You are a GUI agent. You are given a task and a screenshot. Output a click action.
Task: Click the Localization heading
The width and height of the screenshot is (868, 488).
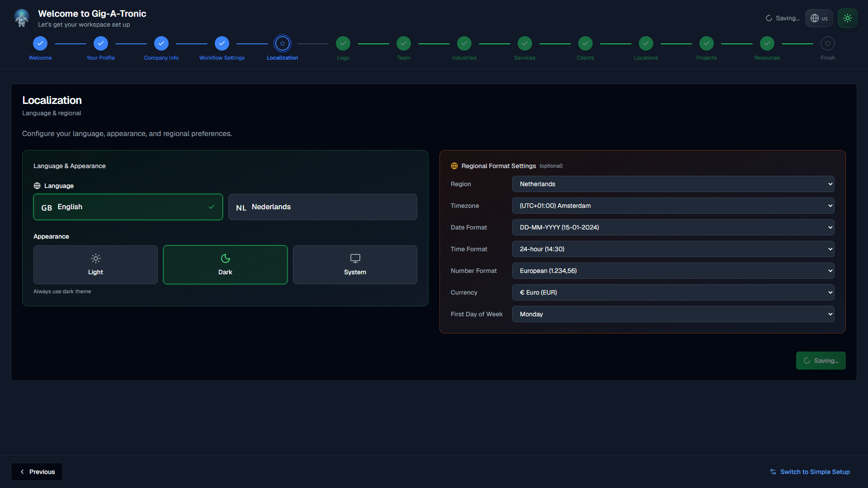(x=52, y=100)
